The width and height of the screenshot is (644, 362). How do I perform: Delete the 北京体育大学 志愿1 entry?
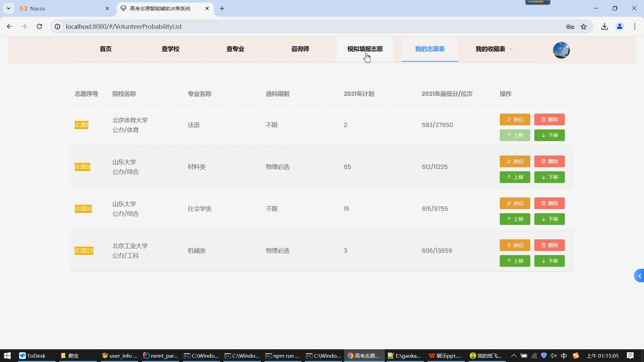(x=549, y=120)
